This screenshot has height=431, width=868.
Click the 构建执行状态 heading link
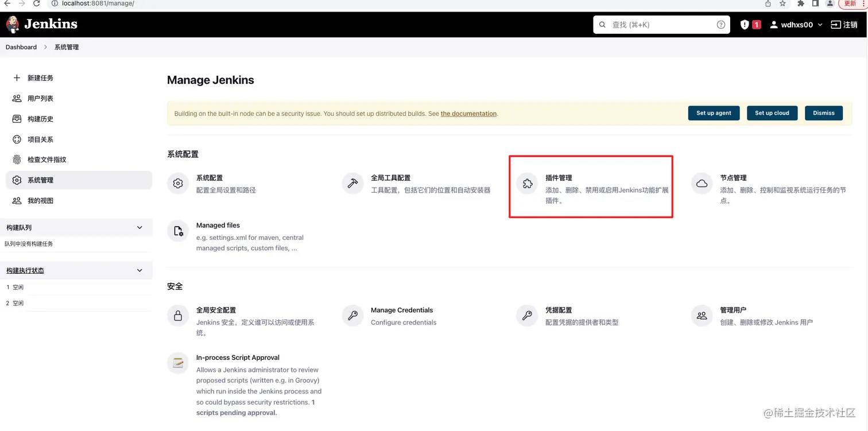coord(25,270)
